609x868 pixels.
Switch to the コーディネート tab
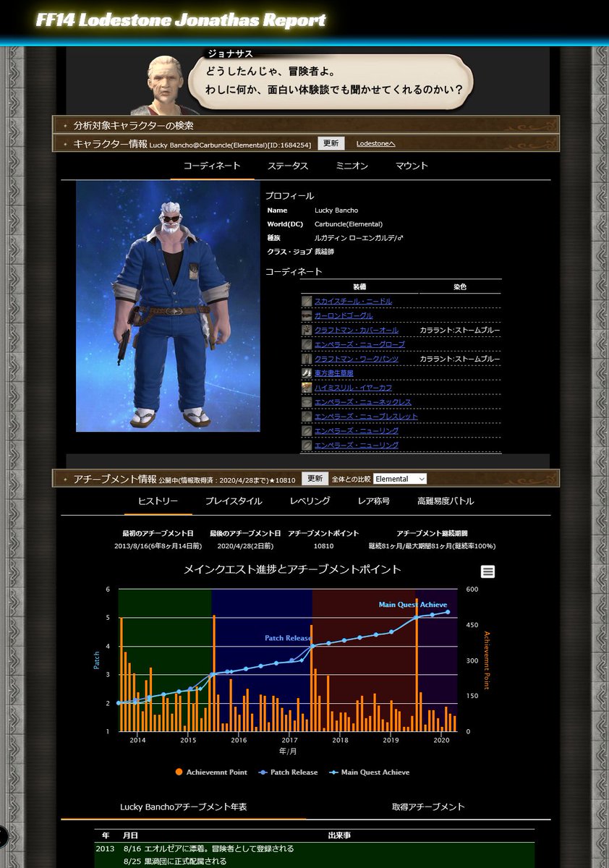(x=212, y=166)
